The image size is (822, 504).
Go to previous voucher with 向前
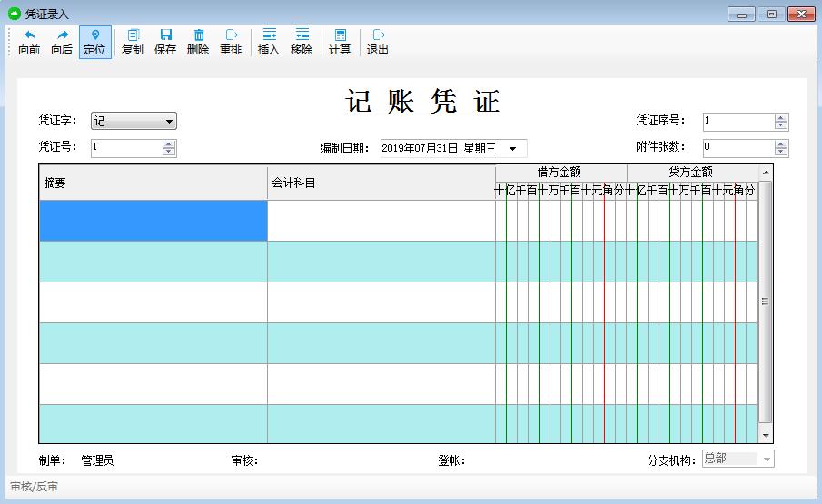click(x=29, y=42)
